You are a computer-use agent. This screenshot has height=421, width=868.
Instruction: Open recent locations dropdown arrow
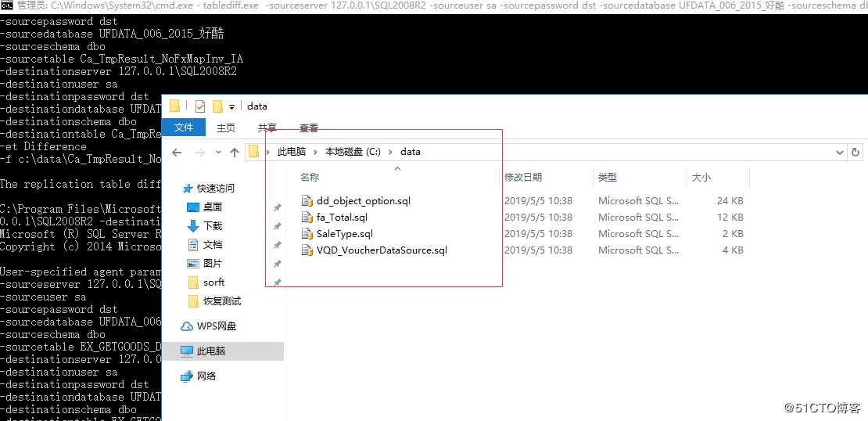pos(218,153)
